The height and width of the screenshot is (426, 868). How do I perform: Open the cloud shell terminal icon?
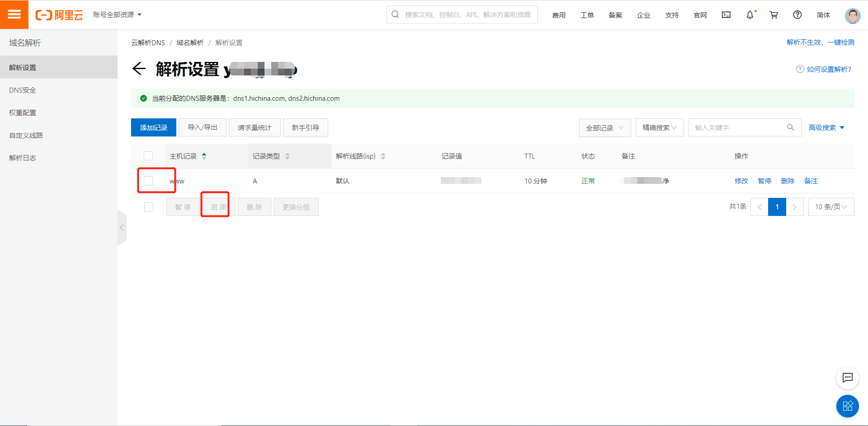pos(726,15)
